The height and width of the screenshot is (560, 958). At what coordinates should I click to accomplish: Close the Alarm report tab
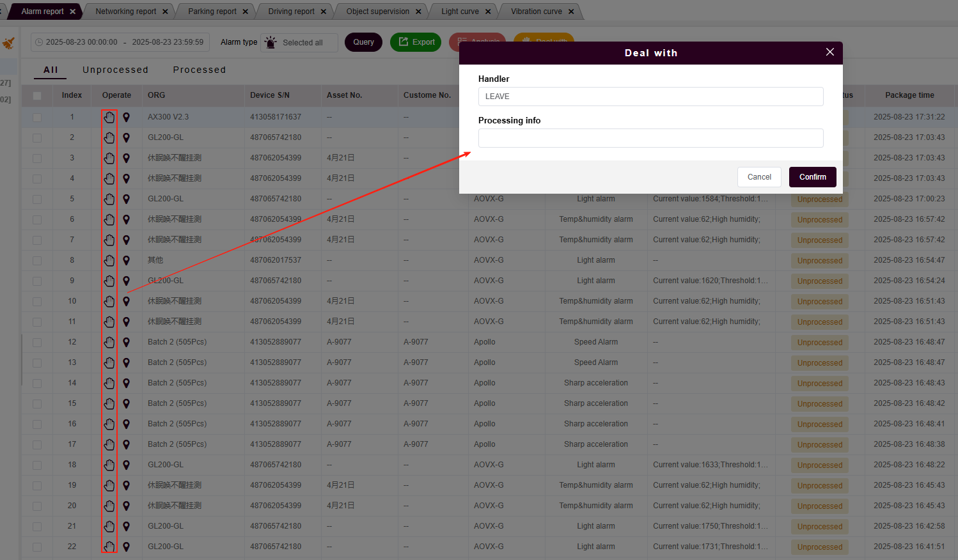(73, 12)
